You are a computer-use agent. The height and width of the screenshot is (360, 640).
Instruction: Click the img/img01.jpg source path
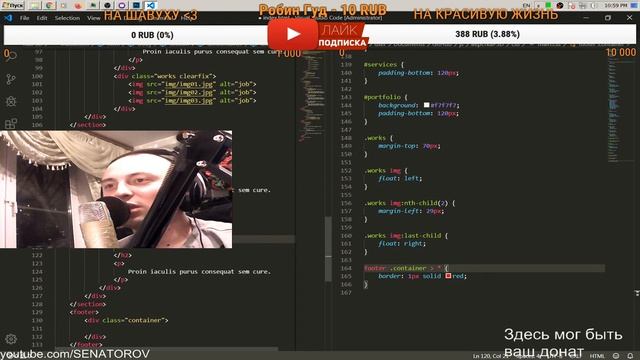pyautogui.click(x=189, y=84)
